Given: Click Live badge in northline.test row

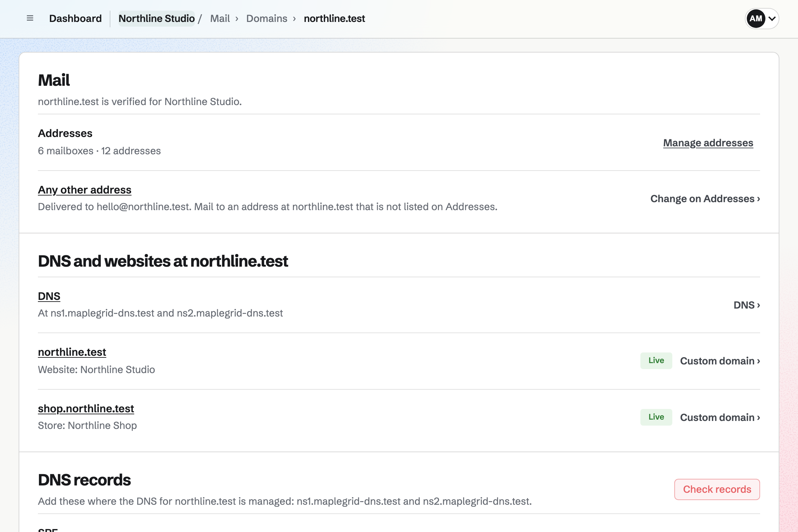Looking at the screenshot, I should coord(656,361).
